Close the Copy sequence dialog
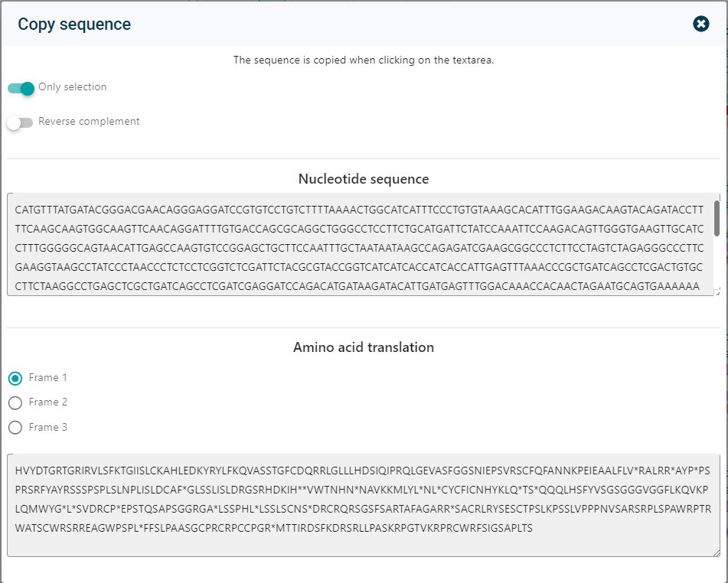Image resolution: width=728 pixels, height=583 pixels. (700, 24)
